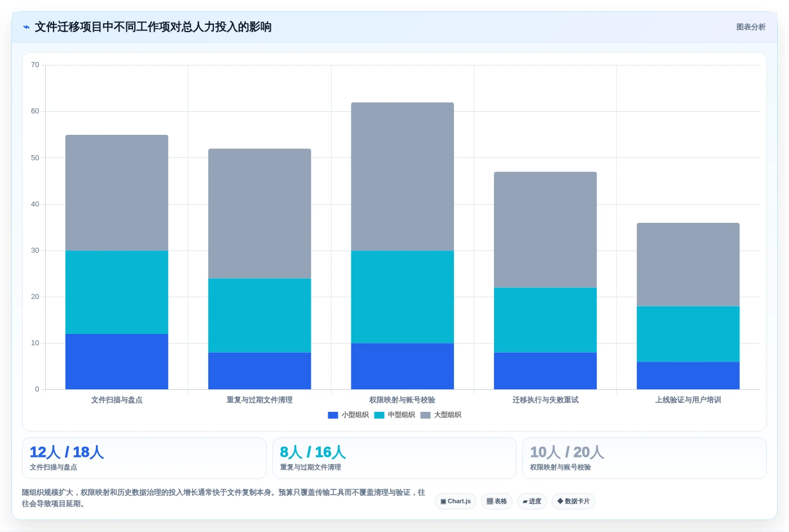Image resolution: width=789 pixels, height=532 pixels.
Task: Select the gray 大型组织 segment of 文件扫描与盘点 bar
Action: 117,193
